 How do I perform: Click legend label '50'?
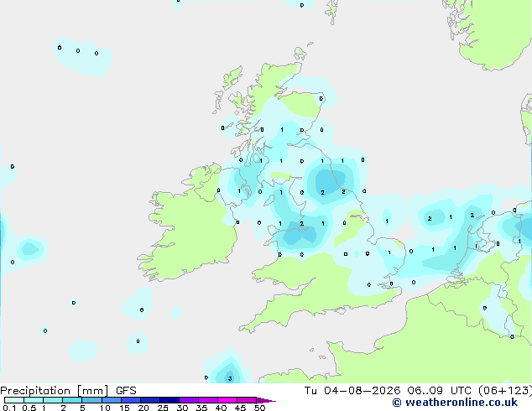coord(259,408)
